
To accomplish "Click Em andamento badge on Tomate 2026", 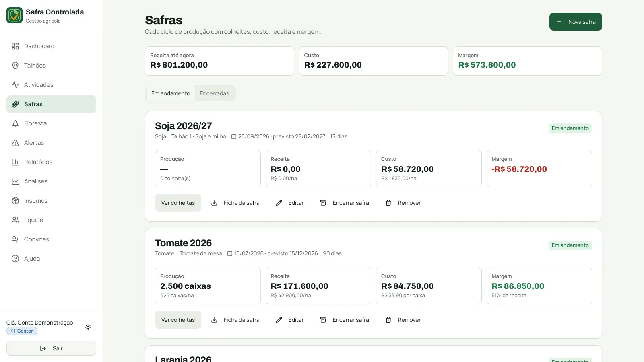I will (x=570, y=245).
